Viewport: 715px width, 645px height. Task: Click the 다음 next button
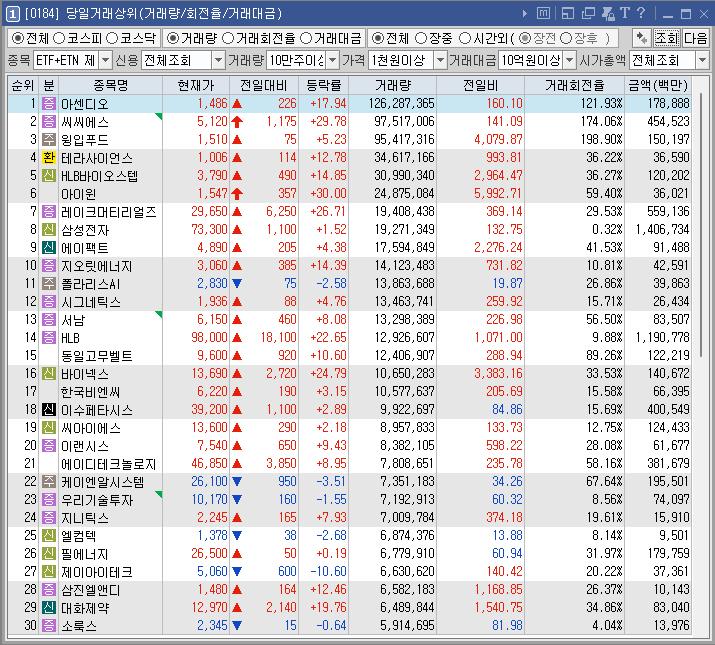click(695, 38)
